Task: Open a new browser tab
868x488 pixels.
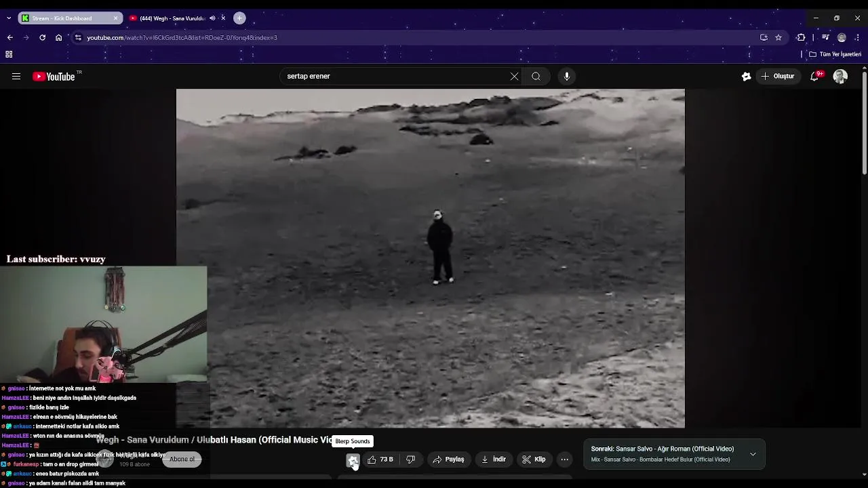Action: tap(239, 18)
